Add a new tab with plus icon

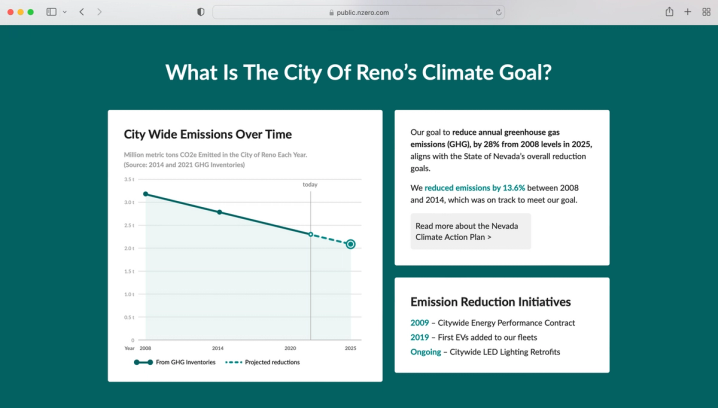tap(687, 12)
